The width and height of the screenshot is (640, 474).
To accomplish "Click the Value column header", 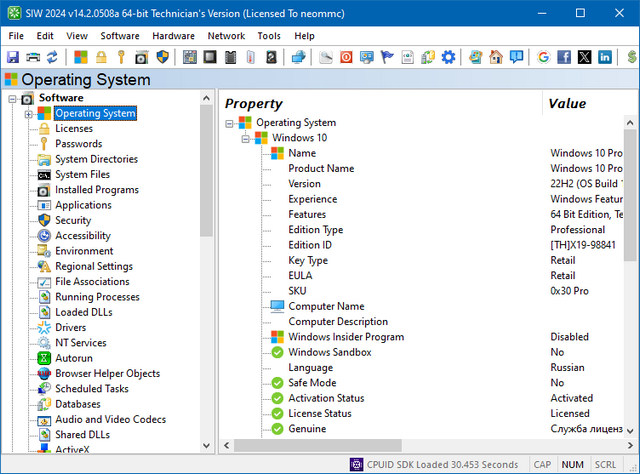I will click(567, 104).
